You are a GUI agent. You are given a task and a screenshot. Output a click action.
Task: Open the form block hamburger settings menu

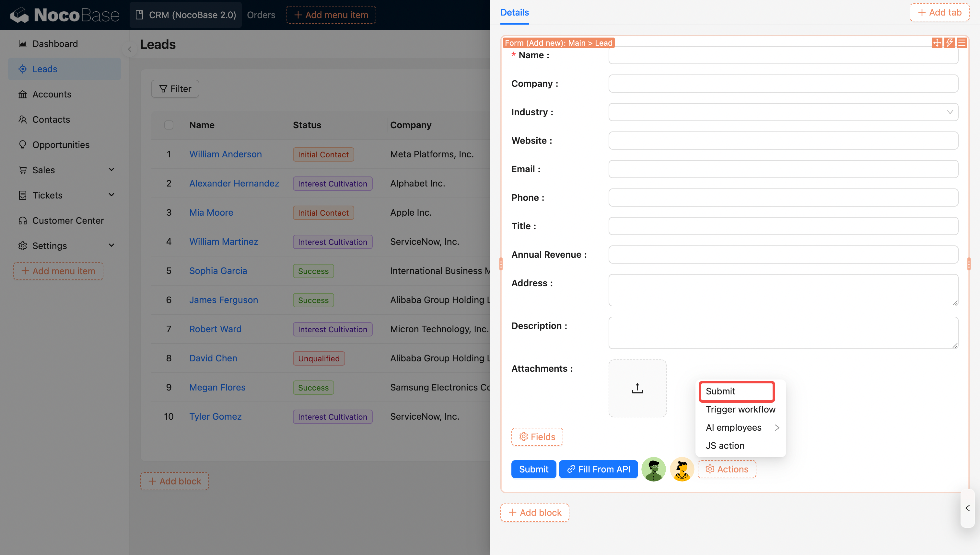coord(962,43)
